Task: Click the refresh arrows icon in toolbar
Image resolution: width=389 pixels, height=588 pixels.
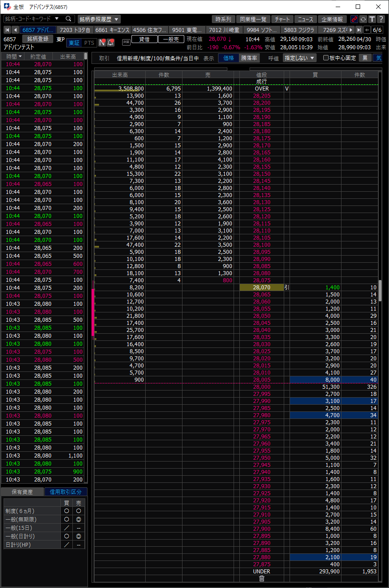Action: coord(363,19)
